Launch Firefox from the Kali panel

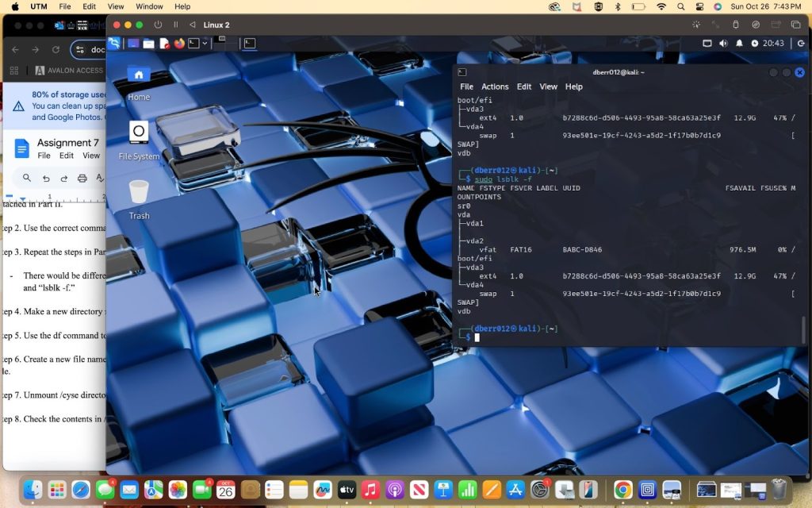coord(179,43)
